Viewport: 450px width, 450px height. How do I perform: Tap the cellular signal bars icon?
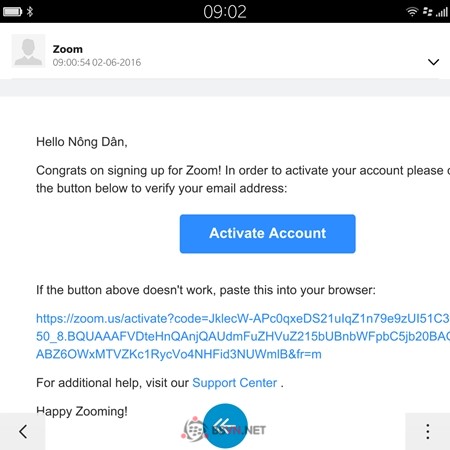pyautogui.click(x=442, y=12)
